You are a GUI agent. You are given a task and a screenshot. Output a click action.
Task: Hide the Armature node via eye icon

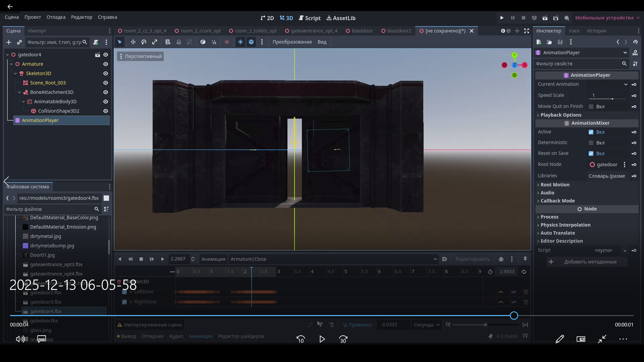(106, 64)
